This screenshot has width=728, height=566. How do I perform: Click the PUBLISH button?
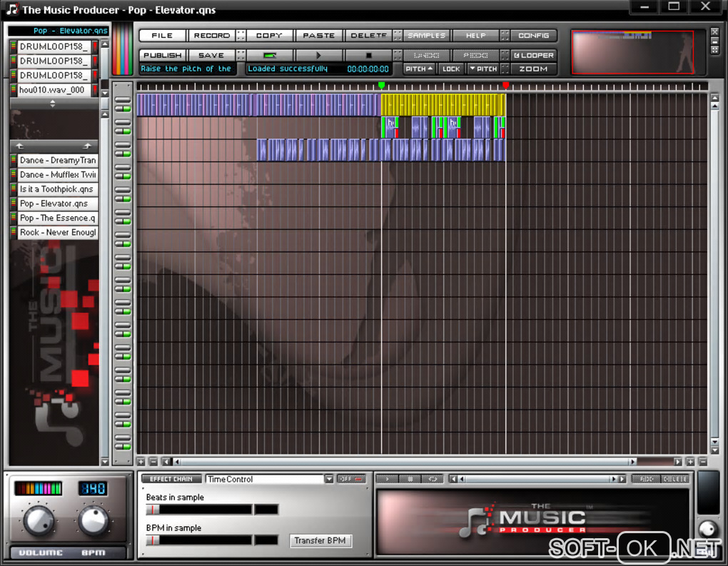pos(163,55)
